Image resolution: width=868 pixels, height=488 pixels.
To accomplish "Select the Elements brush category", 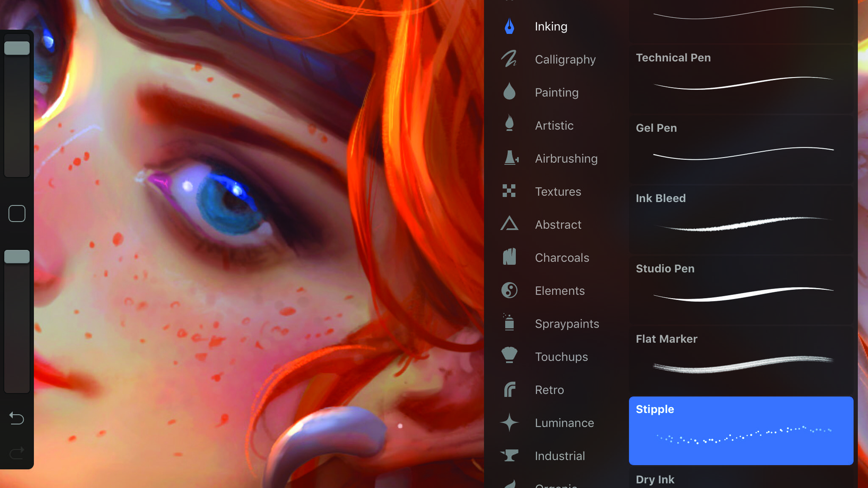I will click(x=559, y=290).
